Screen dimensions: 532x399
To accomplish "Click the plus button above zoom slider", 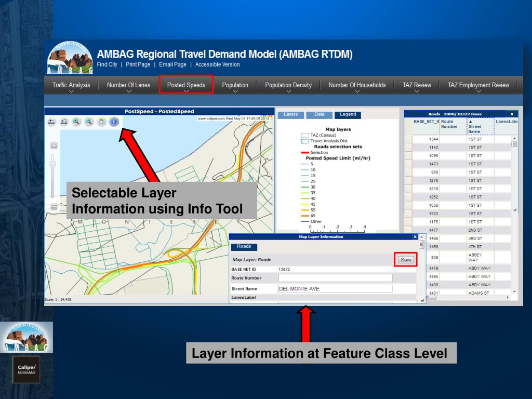I will pos(54,145).
